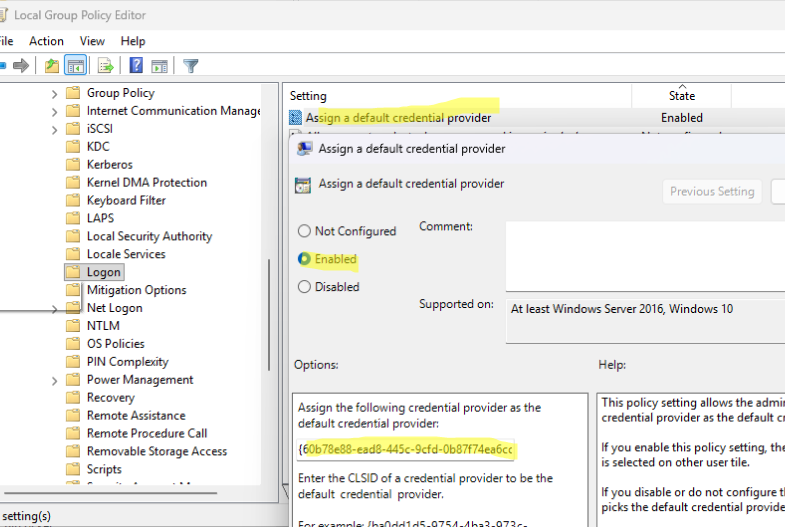The height and width of the screenshot is (527, 785).
Task: Select the Disabled radio button
Action: [x=304, y=287]
